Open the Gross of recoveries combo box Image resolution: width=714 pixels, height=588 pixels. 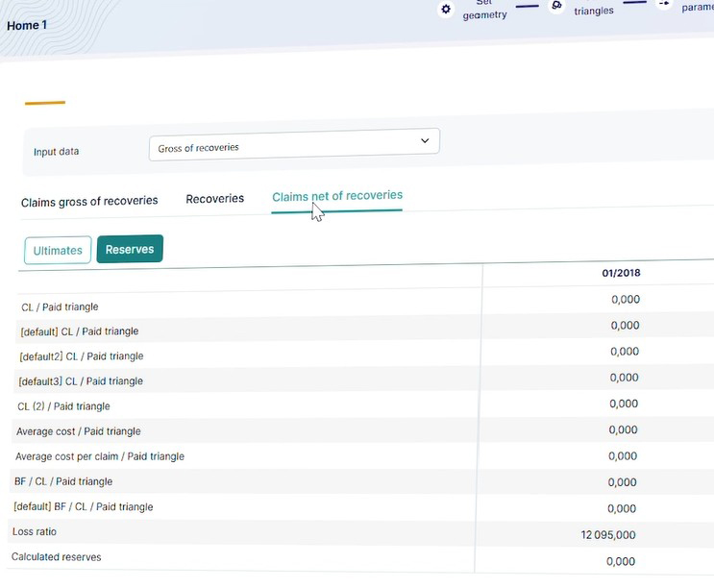[x=293, y=148]
